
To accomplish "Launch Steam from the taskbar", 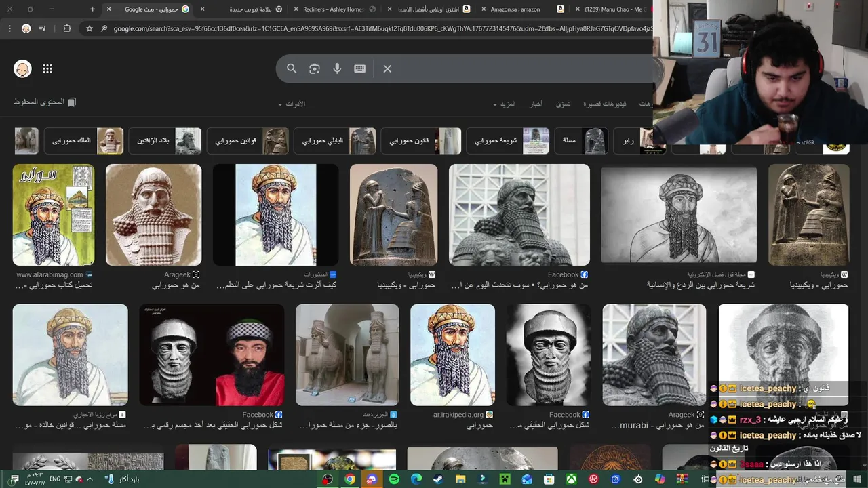I will [x=439, y=479].
